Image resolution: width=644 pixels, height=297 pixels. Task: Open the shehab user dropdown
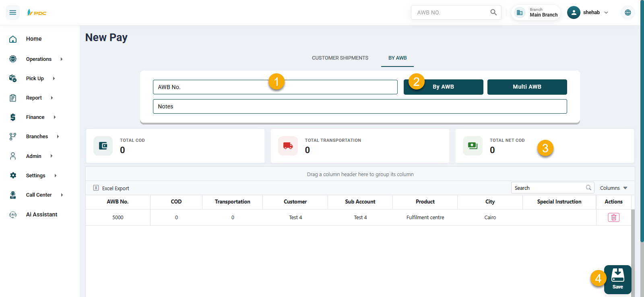pos(588,12)
